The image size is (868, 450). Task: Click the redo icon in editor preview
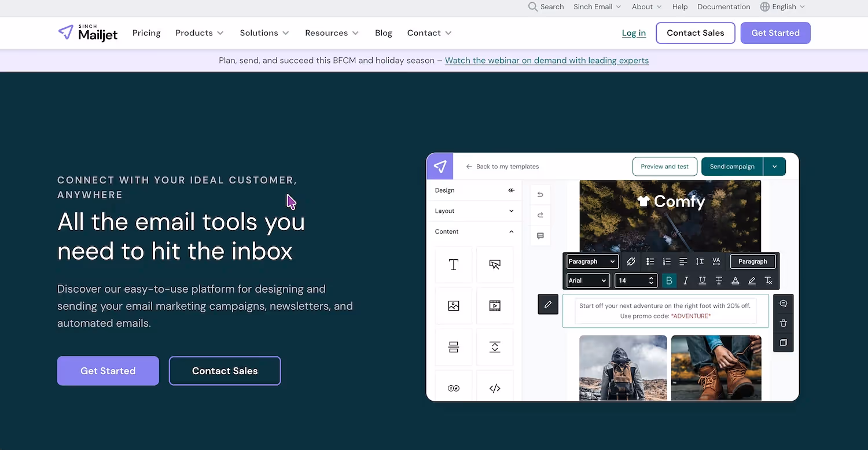540,215
